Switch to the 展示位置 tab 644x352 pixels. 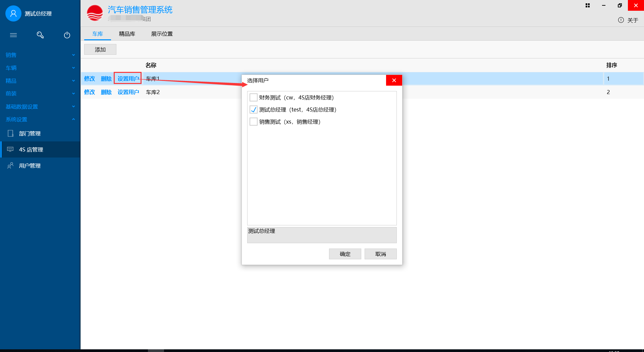162,34
